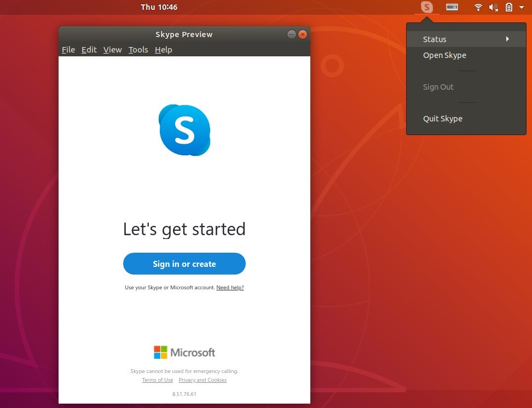Click Sign in or create button

point(184,264)
